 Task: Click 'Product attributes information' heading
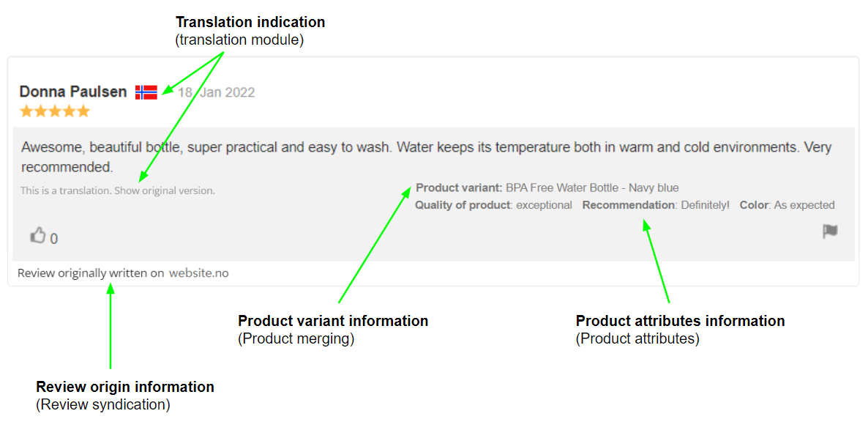[x=680, y=321]
